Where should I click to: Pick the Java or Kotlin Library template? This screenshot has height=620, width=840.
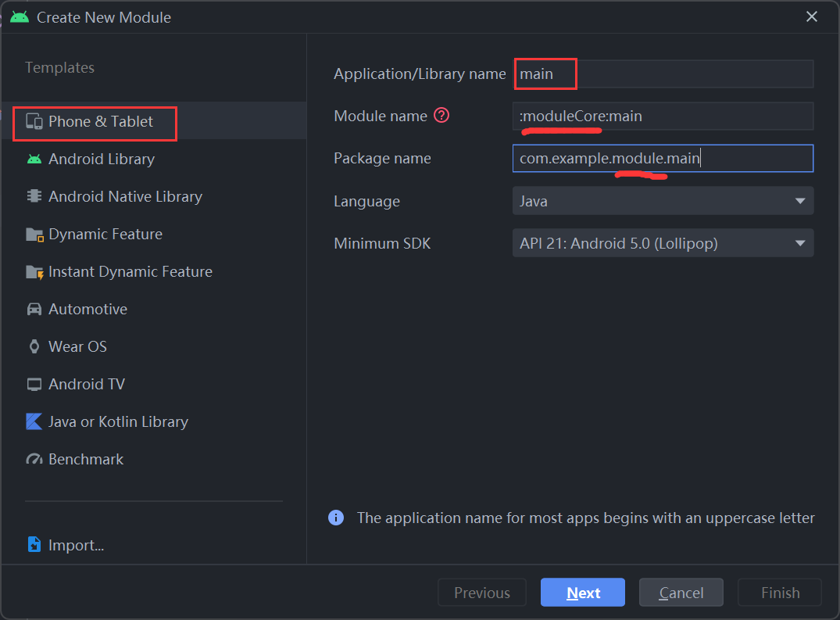tap(33, 421)
